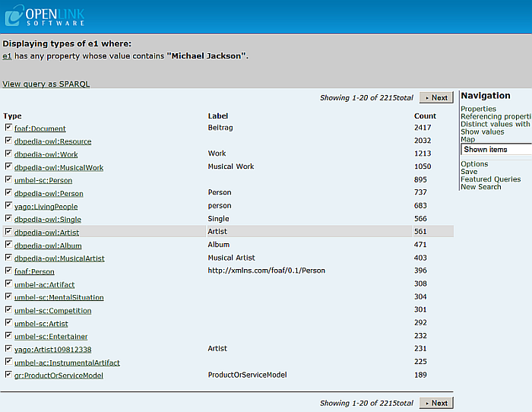Click the label Beitrag
The height and width of the screenshot is (412, 532).
coord(220,128)
